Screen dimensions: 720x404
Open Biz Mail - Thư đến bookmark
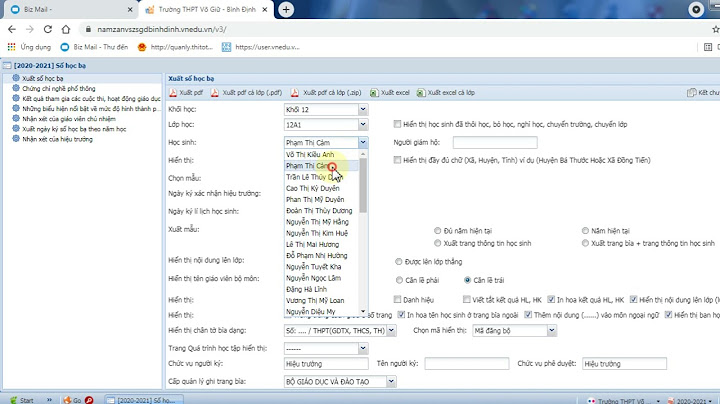[94, 47]
